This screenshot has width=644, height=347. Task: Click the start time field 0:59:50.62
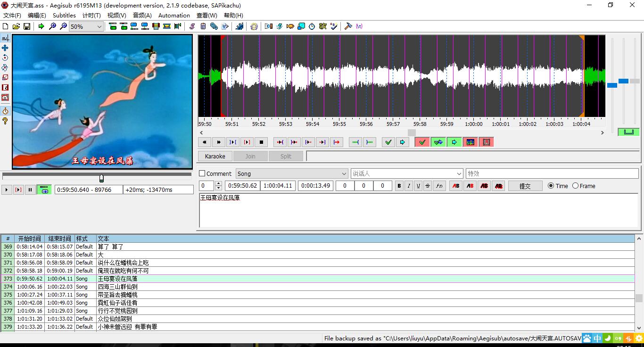[x=242, y=185]
